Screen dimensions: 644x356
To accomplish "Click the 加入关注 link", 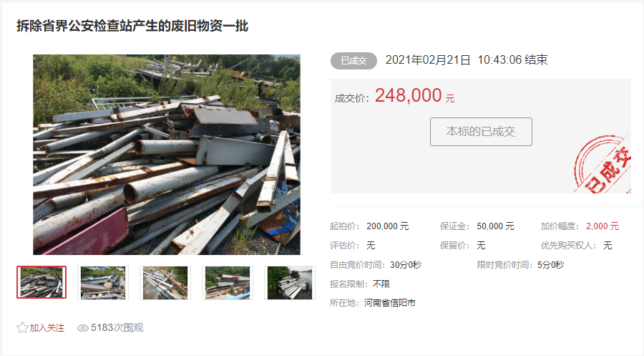I will pyautogui.click(x=47, y=327).
